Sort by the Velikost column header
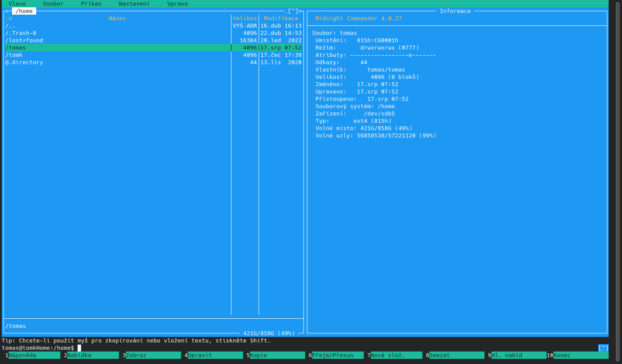Screen dimensions: 622x364 pos(245,19)
